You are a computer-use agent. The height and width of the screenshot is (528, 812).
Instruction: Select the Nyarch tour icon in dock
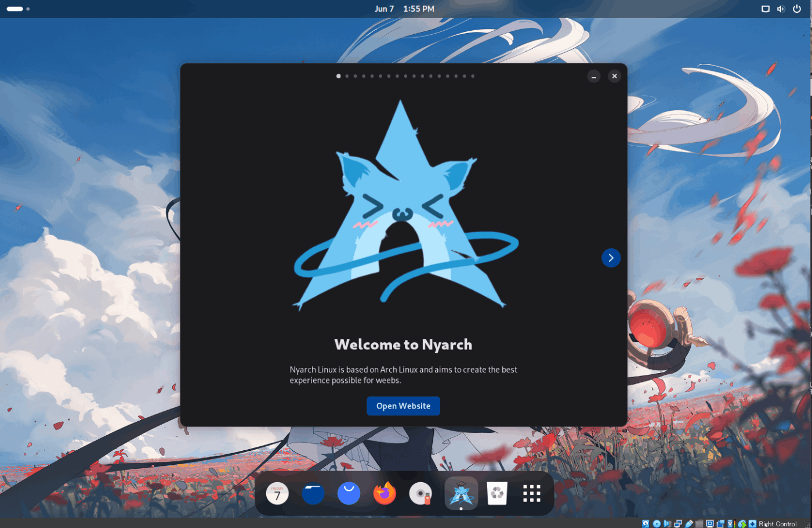[461, 493]
